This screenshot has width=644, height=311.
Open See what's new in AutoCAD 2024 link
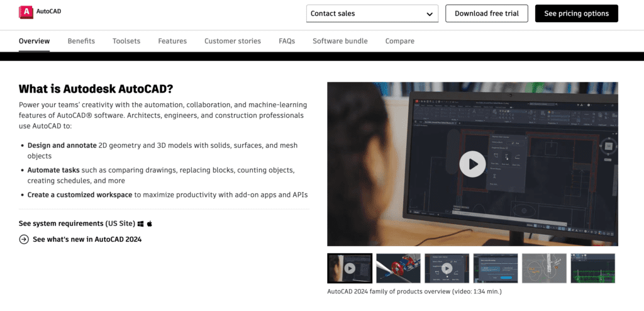[87, 239]
